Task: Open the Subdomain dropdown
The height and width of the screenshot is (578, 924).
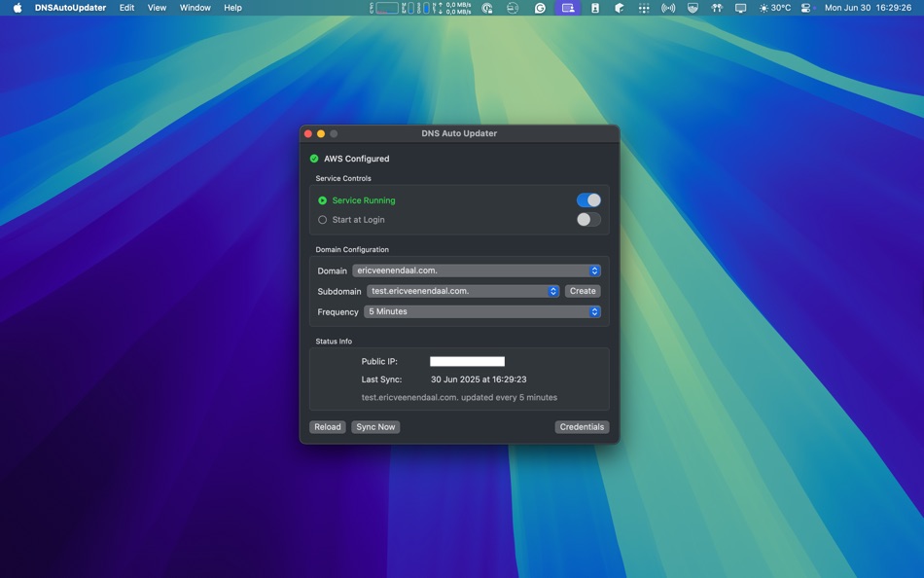Action: tap(463, 291)
